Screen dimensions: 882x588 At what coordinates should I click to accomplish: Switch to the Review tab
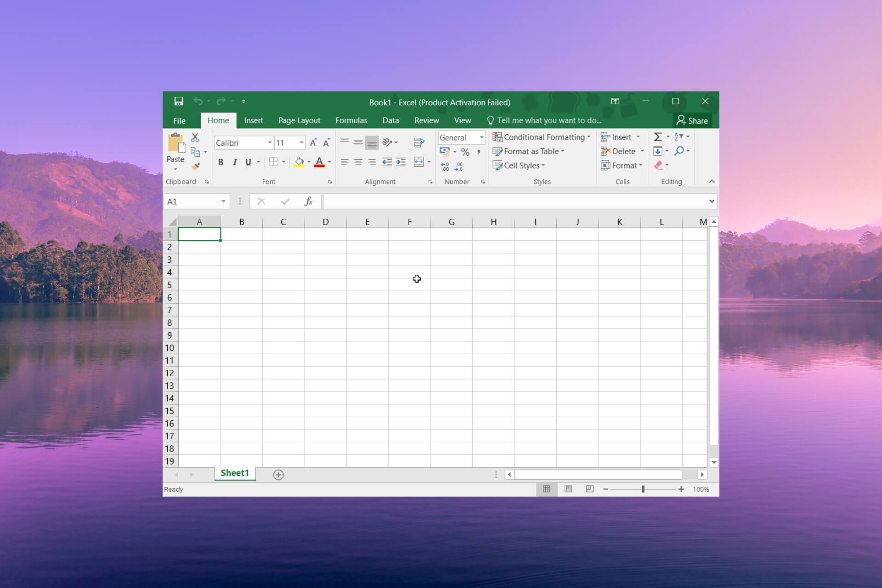[426, 120]
